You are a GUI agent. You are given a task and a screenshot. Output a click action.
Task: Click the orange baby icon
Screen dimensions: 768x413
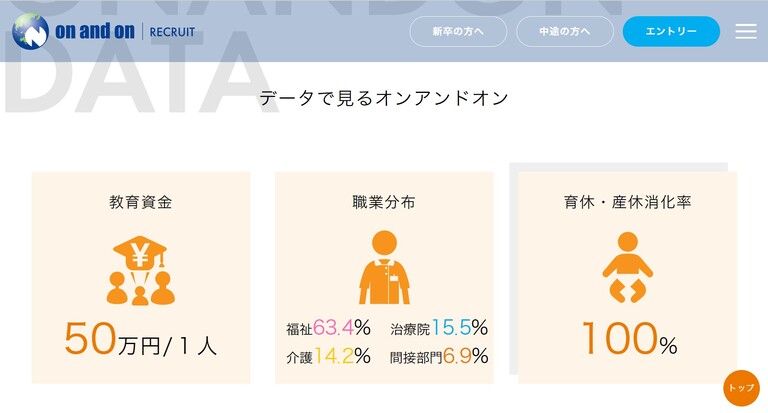627,267
